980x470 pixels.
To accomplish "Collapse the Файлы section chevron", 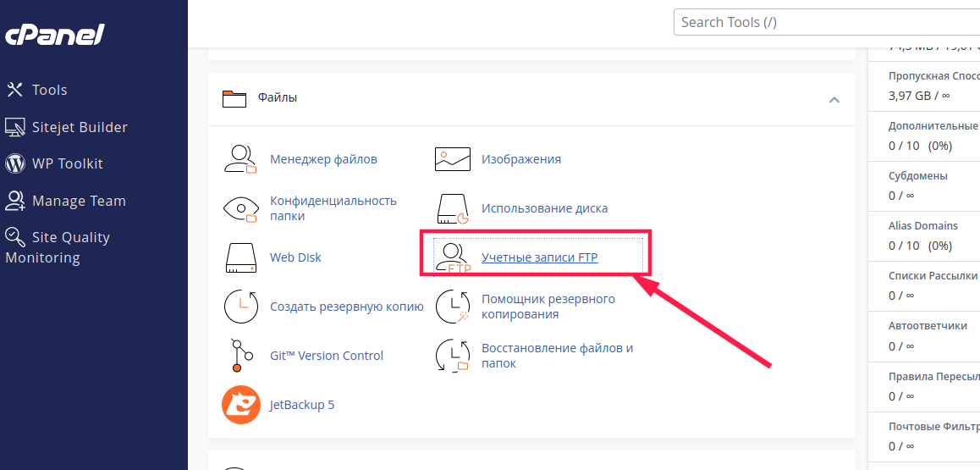I will pyautogui.click(x=834, y=99).
